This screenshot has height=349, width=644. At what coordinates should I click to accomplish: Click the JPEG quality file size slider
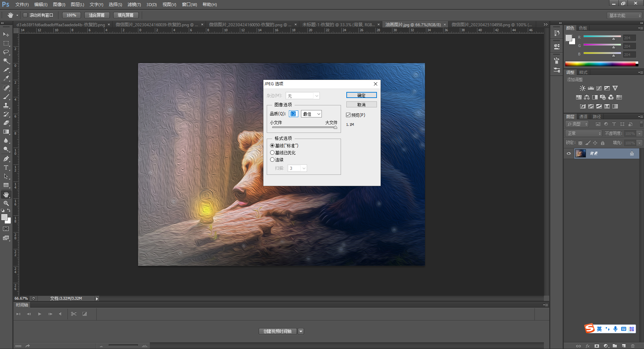tap(304, 128)
